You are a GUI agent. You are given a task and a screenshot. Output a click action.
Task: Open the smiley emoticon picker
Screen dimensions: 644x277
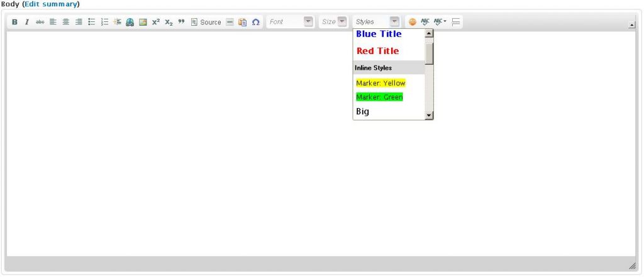pos(413,22)
